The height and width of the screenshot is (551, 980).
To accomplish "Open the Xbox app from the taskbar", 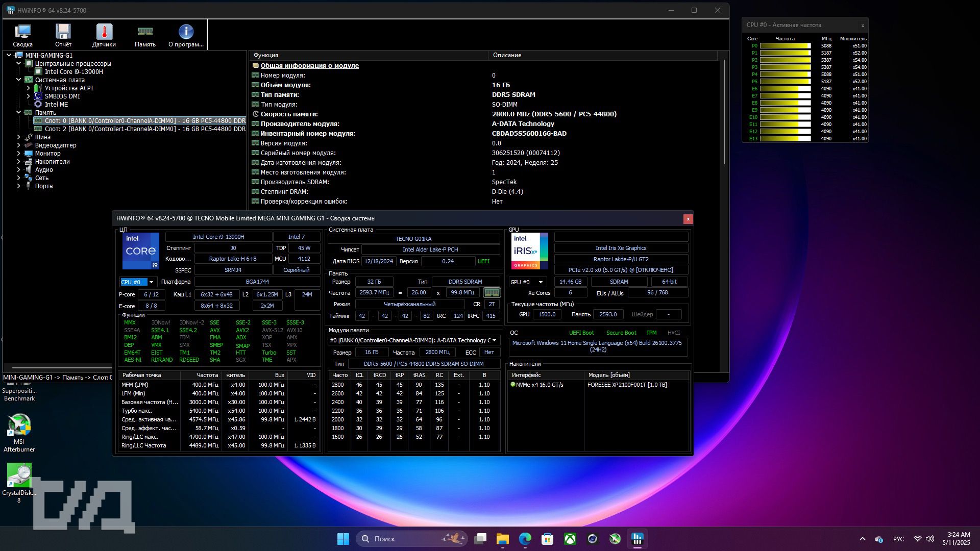I will [570, 539].
